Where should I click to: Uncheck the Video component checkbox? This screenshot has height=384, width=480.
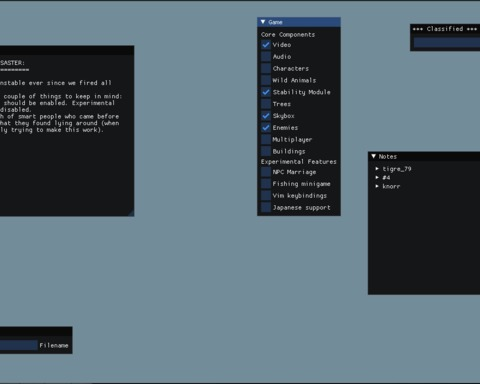(266, 45)
